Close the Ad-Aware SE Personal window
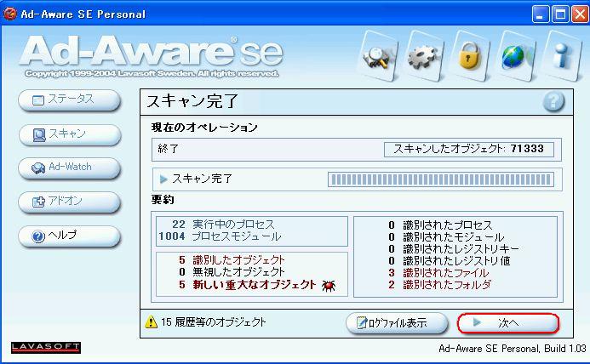 [580, 14]
